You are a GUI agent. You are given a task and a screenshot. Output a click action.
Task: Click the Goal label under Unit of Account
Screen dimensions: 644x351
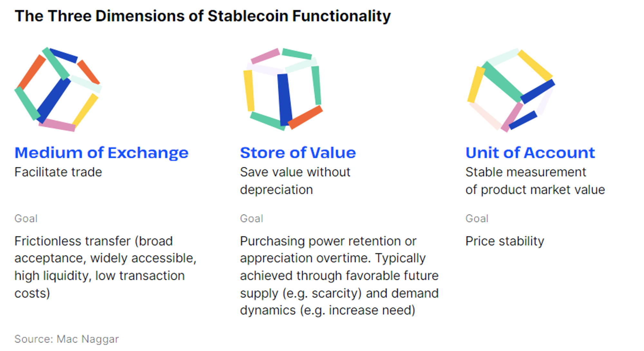477,218
